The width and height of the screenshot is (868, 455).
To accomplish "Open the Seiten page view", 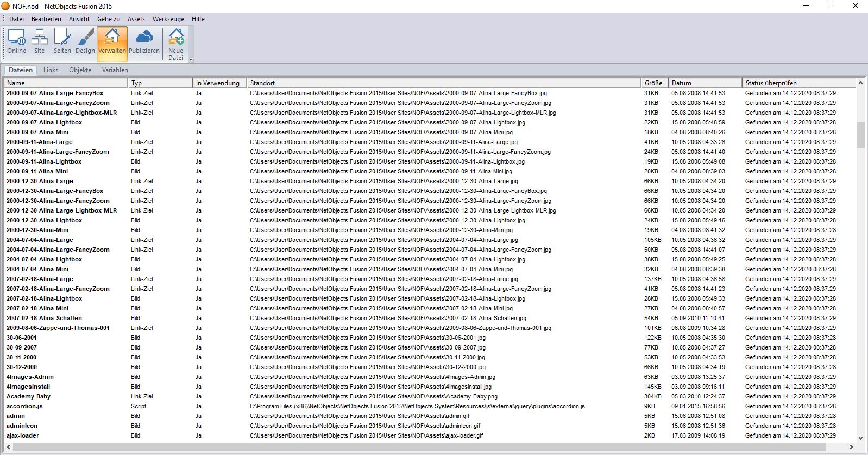I will point(62,42).
